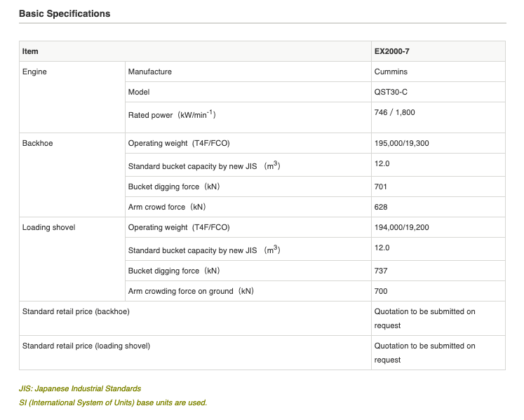524x420 pixels.
Task: Click the JIS: Japanese Industrial Standards note
Action: (x=80, y=388)
